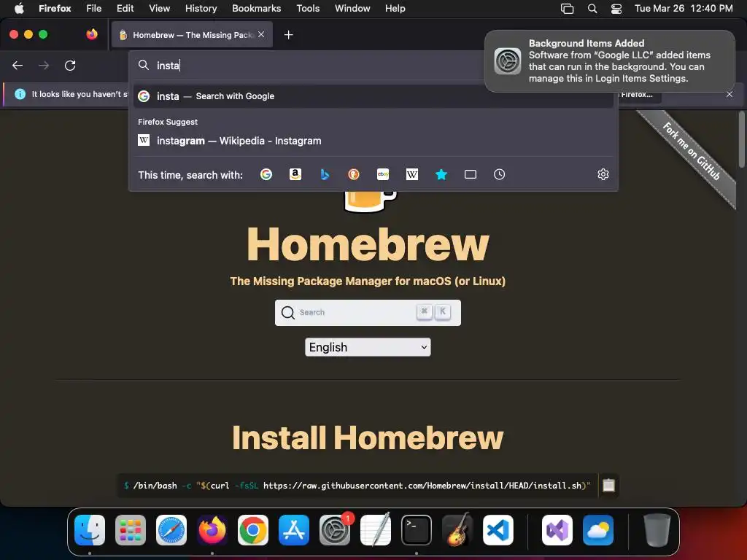Viewport: 747px width, 560px height.
Task: Open Firefox from the Dock
Action: 212,530
